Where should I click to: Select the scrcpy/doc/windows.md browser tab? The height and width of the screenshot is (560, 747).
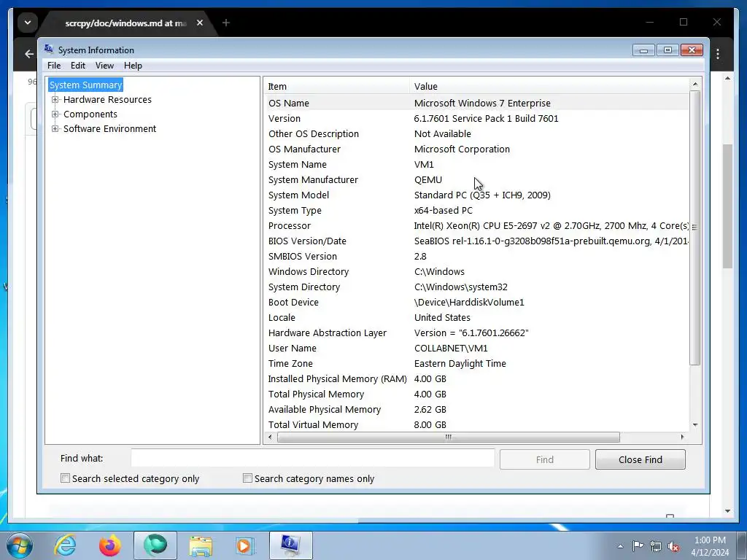click(126, 23)
